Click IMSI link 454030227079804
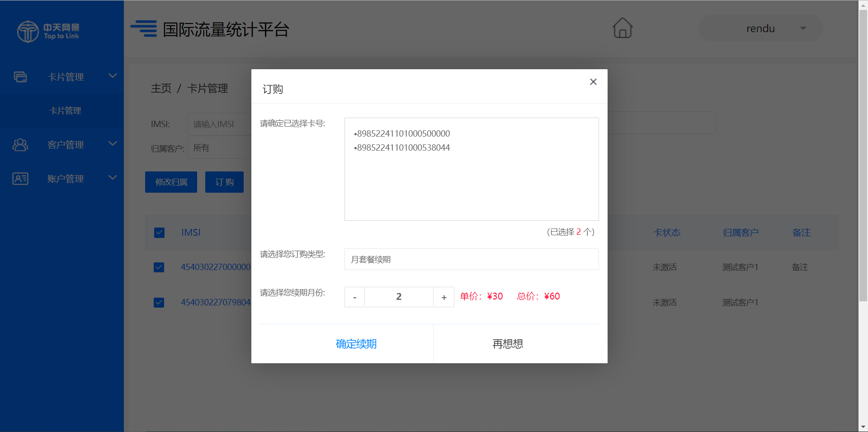The height and width of the screenshot is (432, 868). (x=216, y=302)
